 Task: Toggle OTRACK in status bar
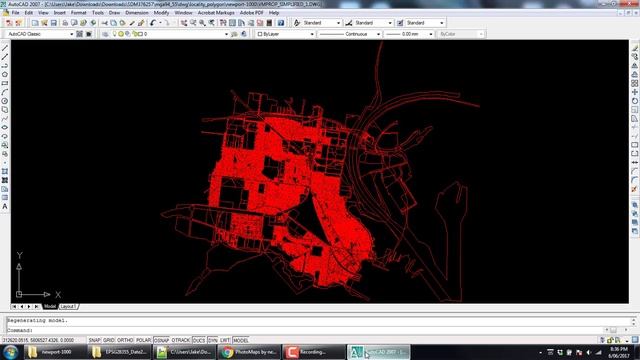pyautogui.click(x=180, y=340)
